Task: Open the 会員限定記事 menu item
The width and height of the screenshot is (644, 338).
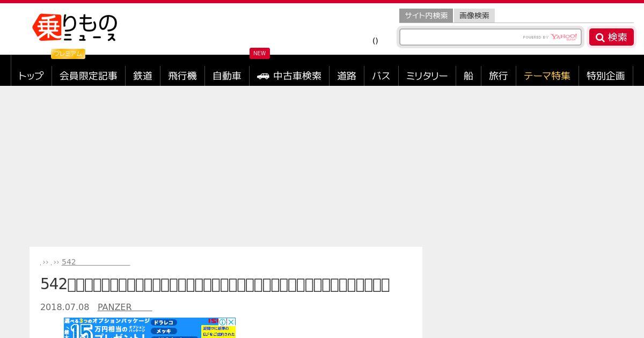Action: 89,76
